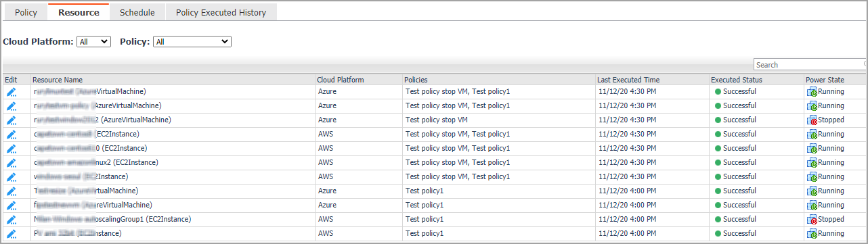
Task: Edit the bottom resource starting with 'P'
Action: pos(12,234)
